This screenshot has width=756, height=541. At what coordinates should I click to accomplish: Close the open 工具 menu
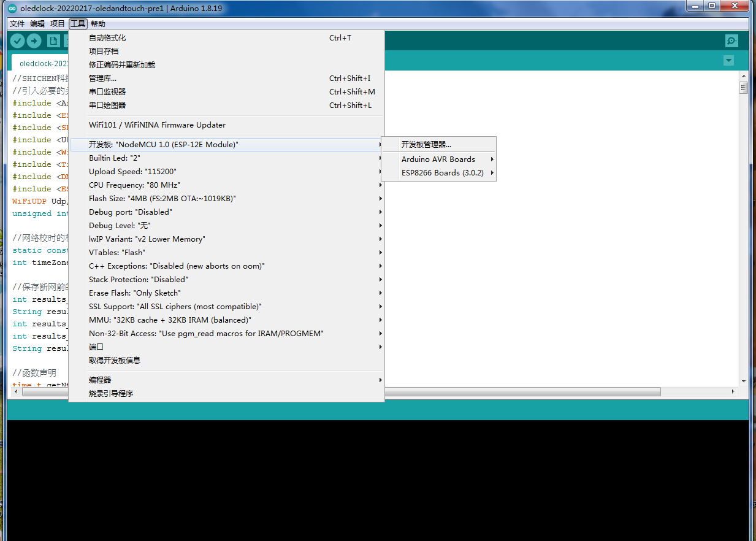coord(78,24)
